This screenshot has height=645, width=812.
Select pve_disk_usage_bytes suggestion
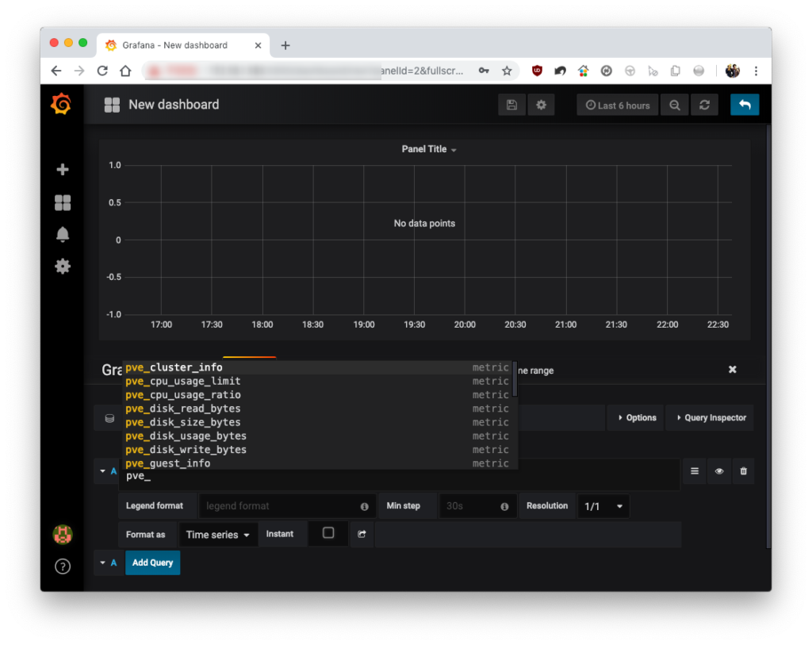point(317,436)
